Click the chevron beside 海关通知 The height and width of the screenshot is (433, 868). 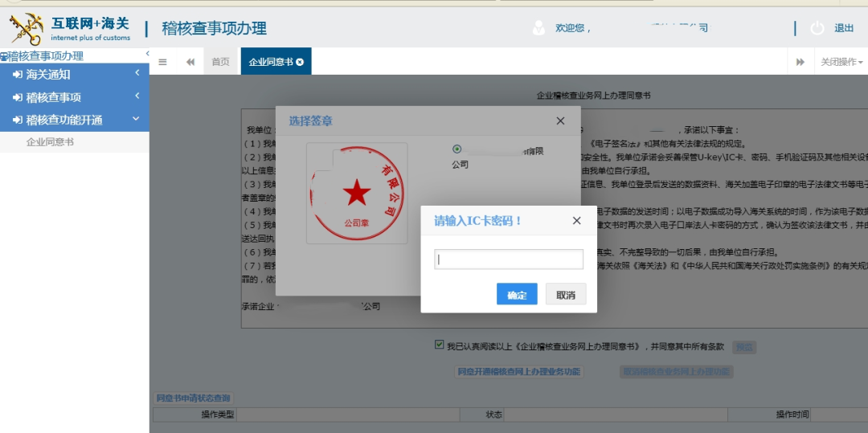[137, 73]
